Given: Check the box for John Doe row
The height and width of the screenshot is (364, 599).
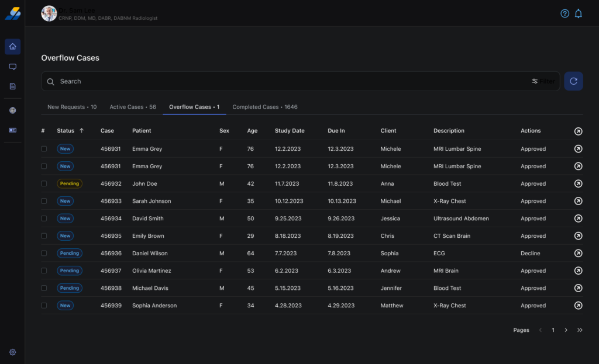Looking at the screenshot, I should coord(44,183).
